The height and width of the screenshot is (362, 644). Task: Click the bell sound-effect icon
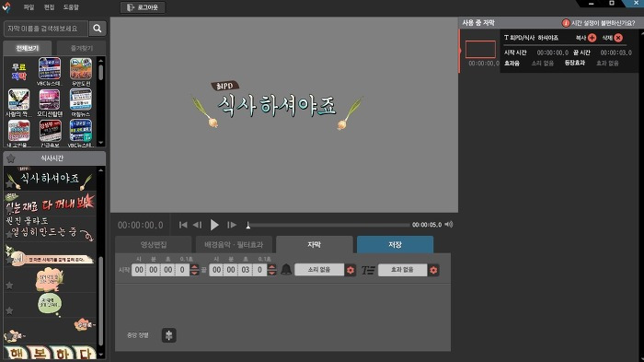(x=286, y=270)
